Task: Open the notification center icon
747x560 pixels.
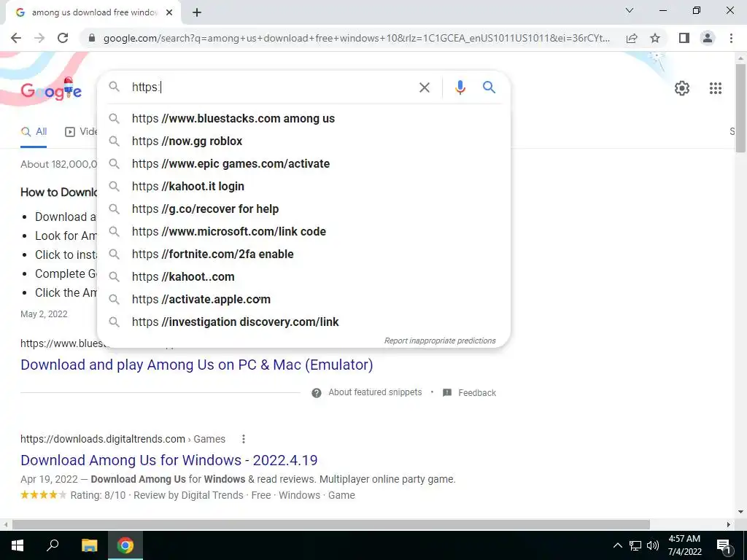Action: 724,545
